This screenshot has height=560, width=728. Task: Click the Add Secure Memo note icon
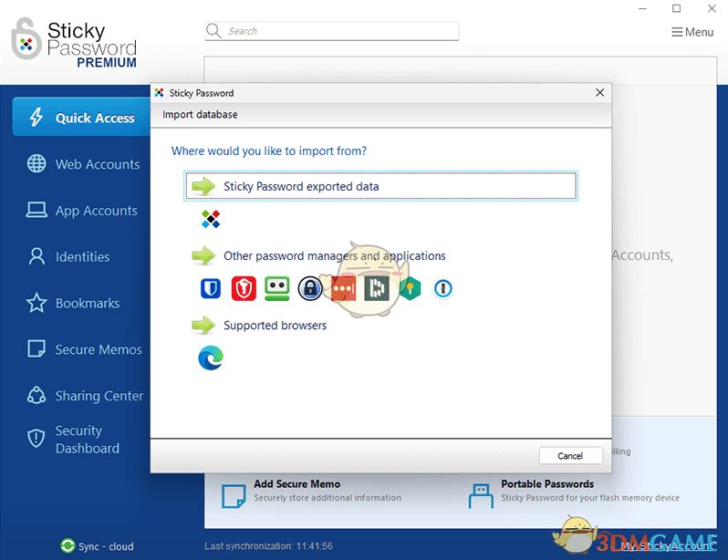(x=234, y=496)
